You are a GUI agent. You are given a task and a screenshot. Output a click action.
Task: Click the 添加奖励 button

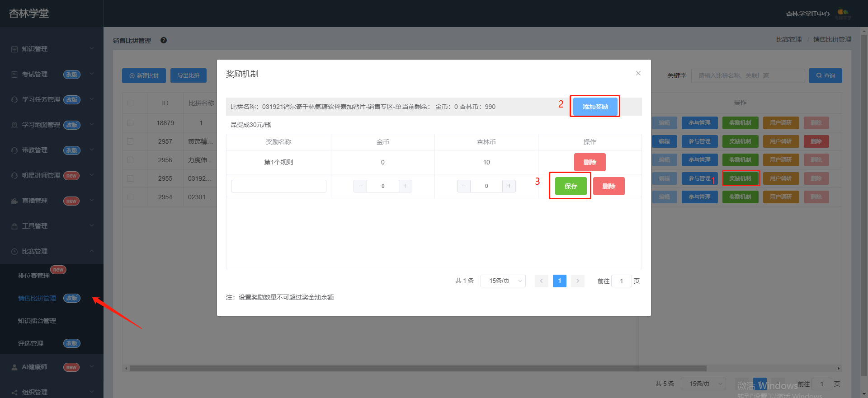click(x=595, y=107)
